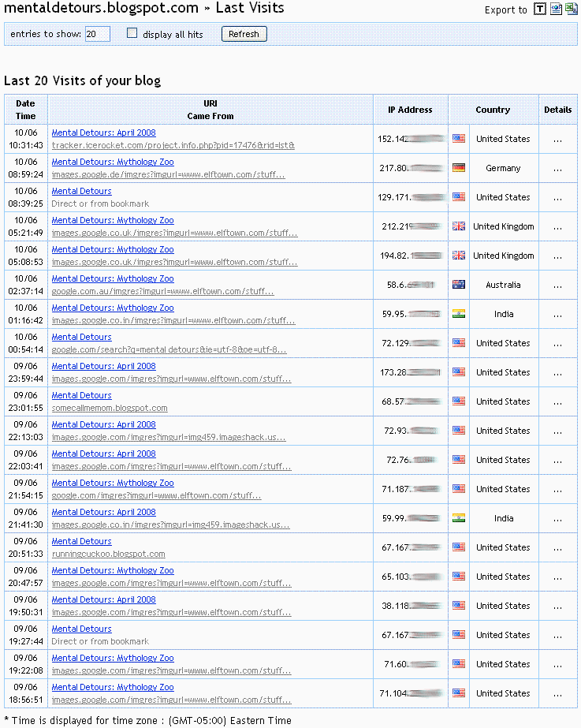The width and height of the screenshot is (581, 728).
Task: Click 'Direct or from bookmark' at 08:39:25
Action: (100, 203)
